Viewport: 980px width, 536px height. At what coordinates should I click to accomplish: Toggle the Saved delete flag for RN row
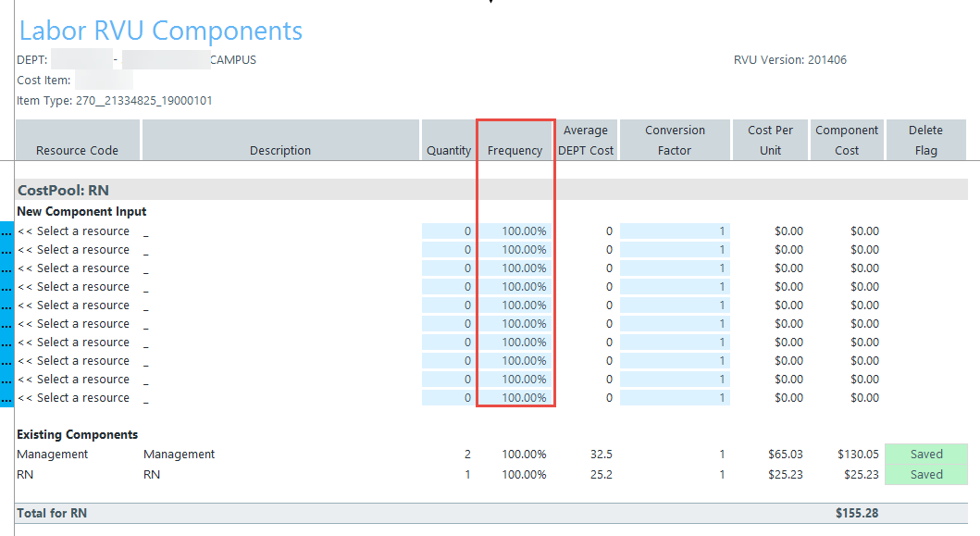point(926,475)
